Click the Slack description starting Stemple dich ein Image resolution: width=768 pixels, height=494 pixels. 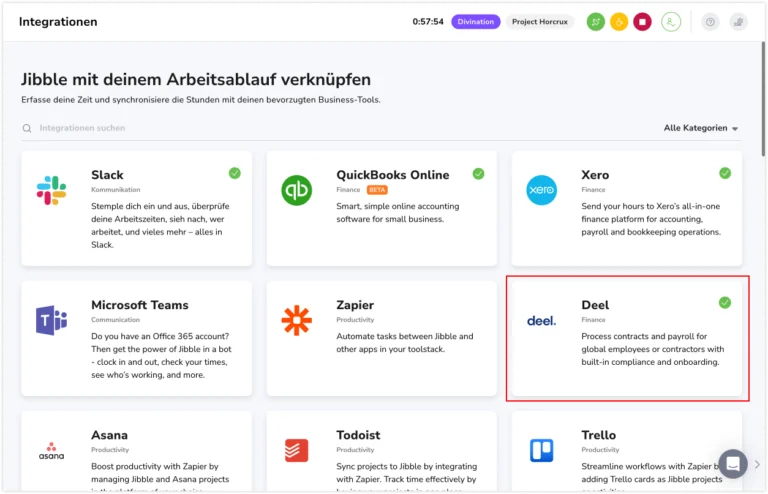tap(160, 226)
